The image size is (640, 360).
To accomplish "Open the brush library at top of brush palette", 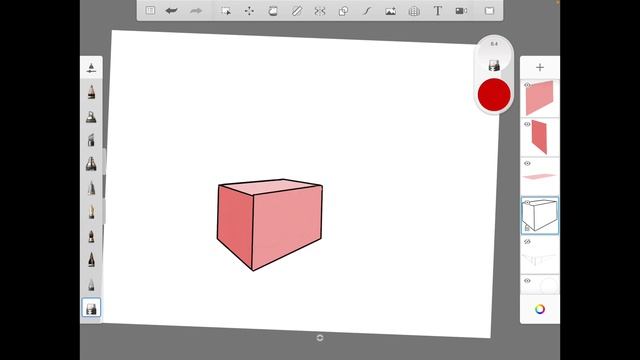I will (x=91, y=68).
